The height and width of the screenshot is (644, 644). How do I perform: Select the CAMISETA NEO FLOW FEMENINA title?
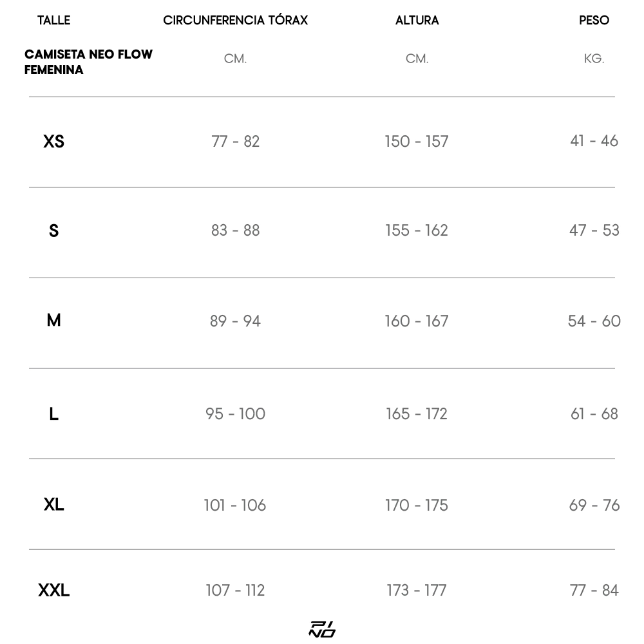click(x=88, y=62)
